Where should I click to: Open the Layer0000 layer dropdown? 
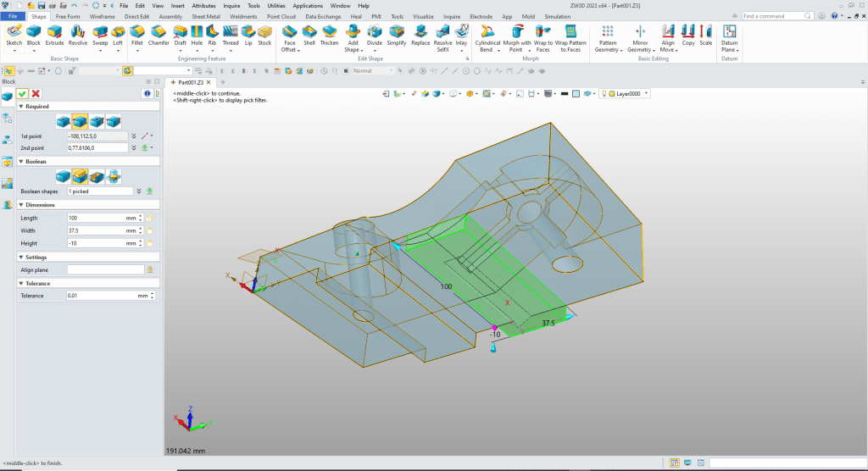coord(647,93)
